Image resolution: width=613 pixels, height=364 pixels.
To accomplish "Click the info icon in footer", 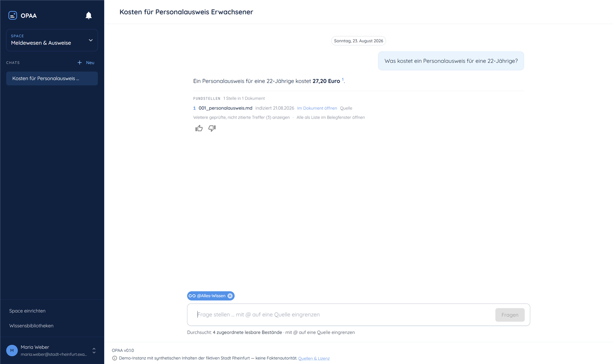I will tap(115, 358).
